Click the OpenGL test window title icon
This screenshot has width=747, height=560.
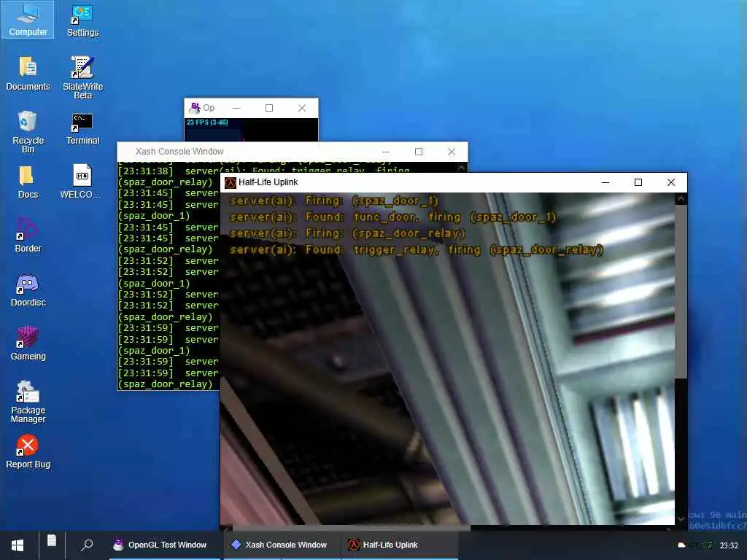(x=194, y=108)
